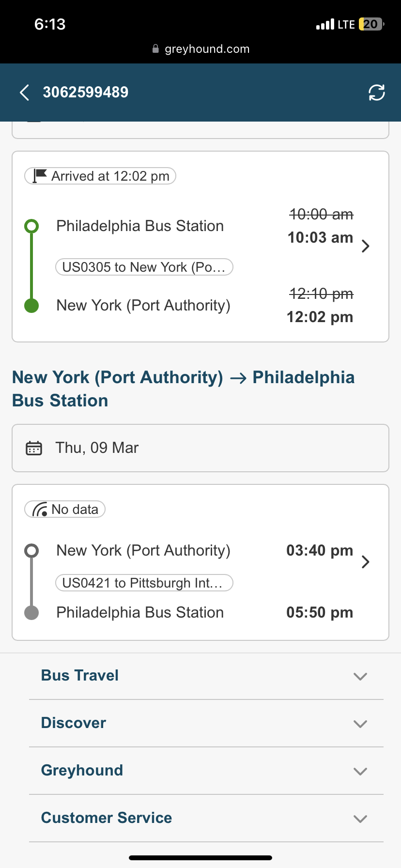Tap the flag icon beside Arrived at 12:02 pm

(40, 175)
